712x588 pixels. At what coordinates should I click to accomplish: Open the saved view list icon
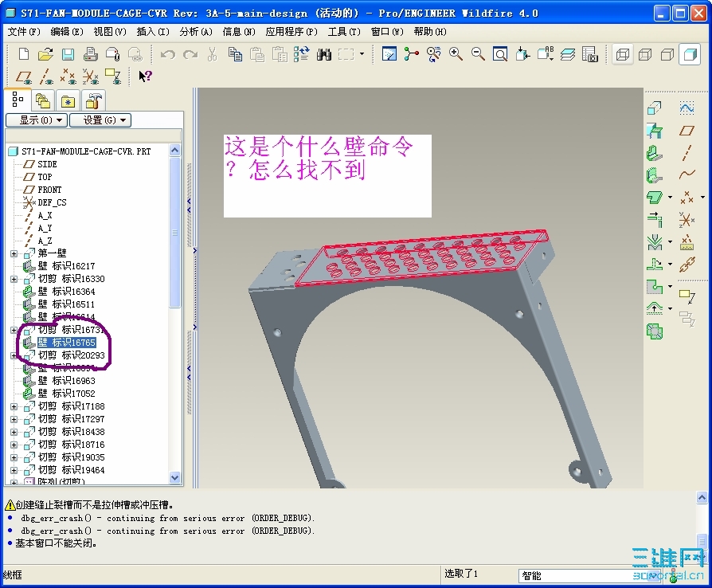click(x=546, y=54)
